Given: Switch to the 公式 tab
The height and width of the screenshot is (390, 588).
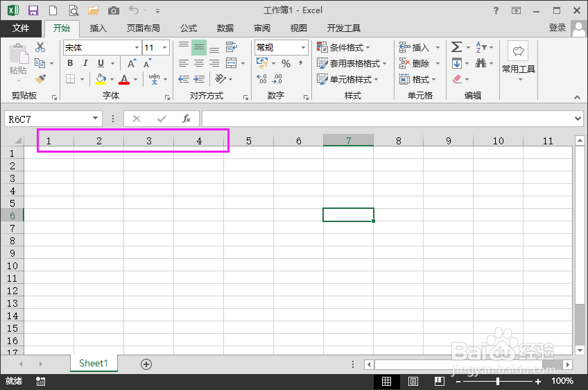Looking at the screenshot, I should click(189, 28).
